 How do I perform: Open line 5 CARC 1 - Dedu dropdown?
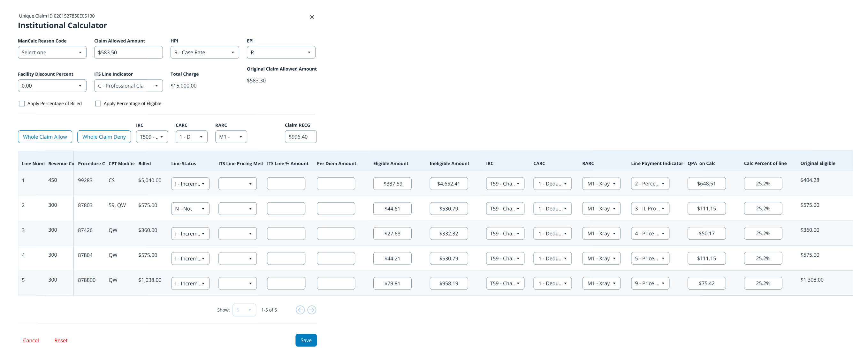point(552,283)
